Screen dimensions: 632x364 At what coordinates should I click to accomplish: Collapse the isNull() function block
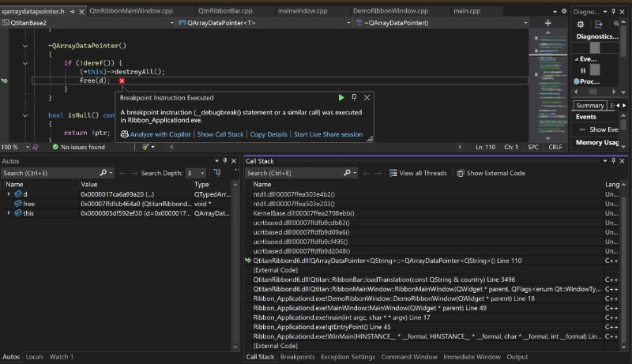(x=25, y=115)
